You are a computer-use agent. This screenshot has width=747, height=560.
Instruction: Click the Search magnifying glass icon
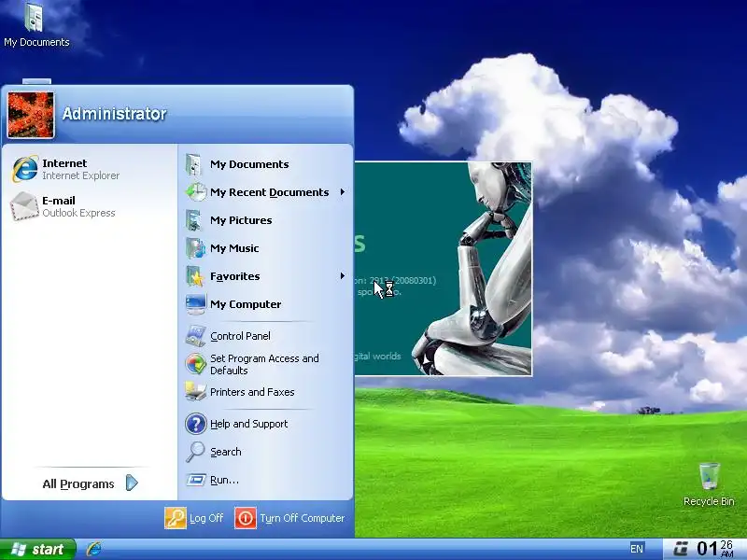195,452
